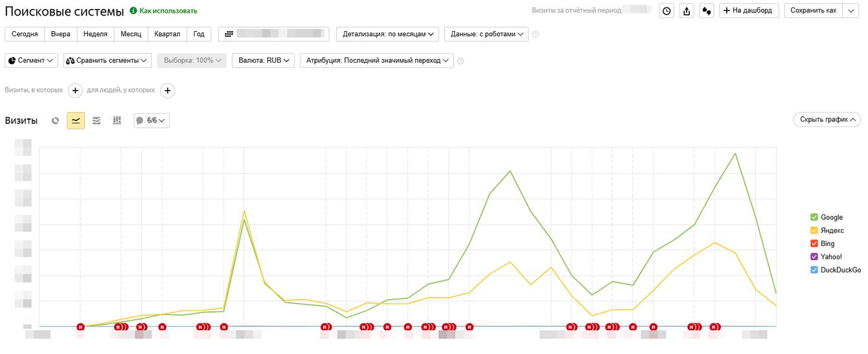Toggle the Яндекс series checkbox
868x354 pixels.
tap(814, 230)
